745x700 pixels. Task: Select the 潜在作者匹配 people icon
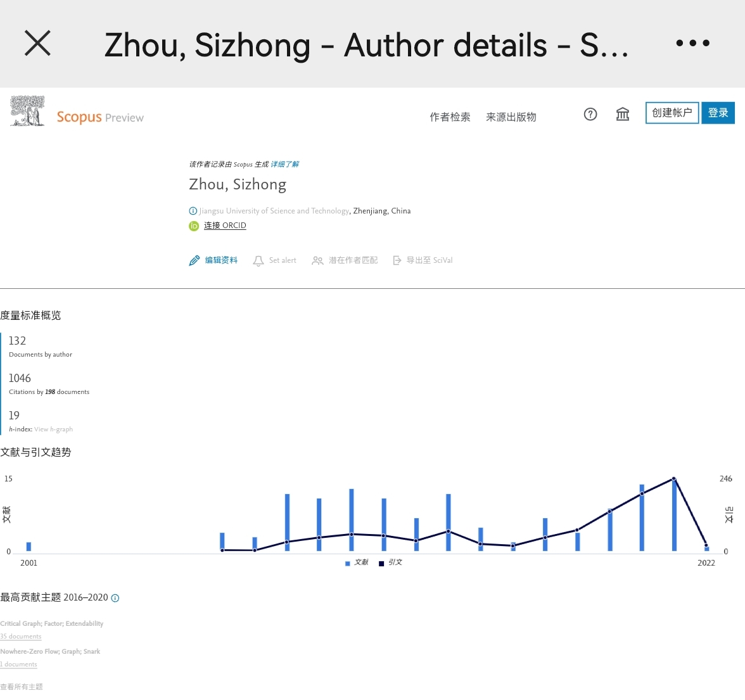click(x=317, y=260)
